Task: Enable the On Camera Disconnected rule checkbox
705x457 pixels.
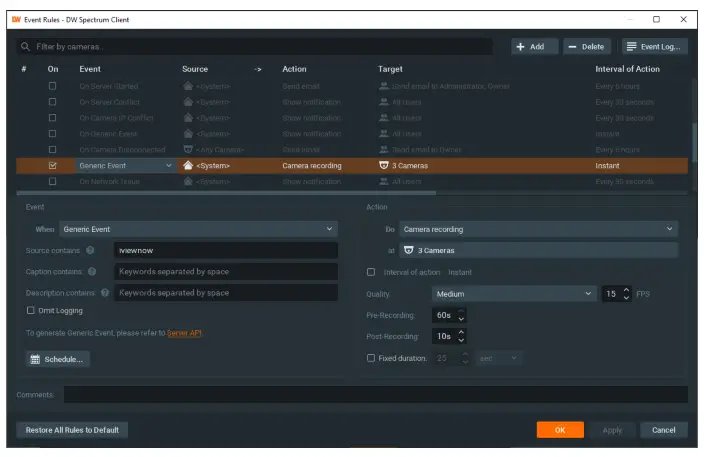Action: pos(53,149)
